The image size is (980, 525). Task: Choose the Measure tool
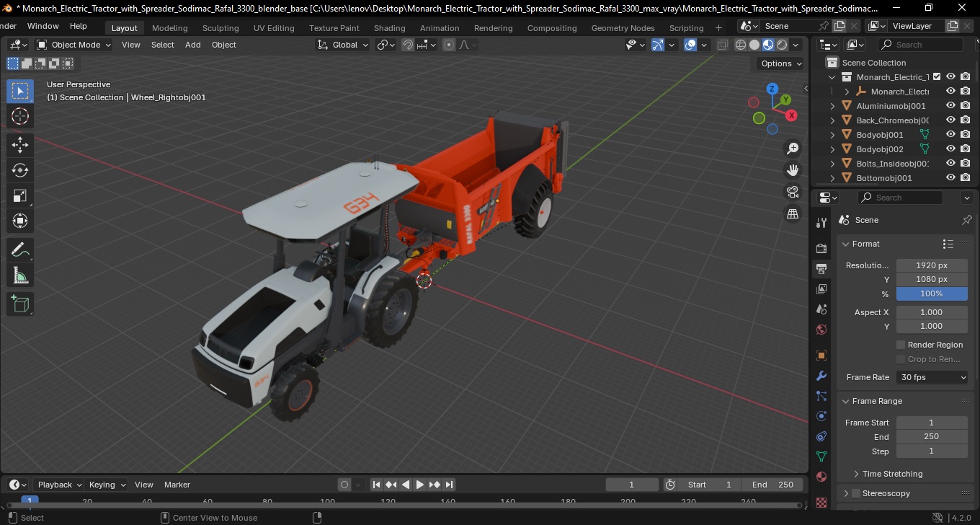coord(20,275)
